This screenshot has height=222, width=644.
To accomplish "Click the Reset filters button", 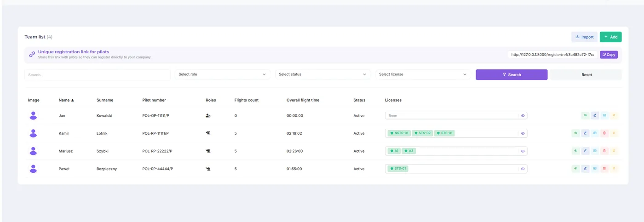I will (586, 74).
